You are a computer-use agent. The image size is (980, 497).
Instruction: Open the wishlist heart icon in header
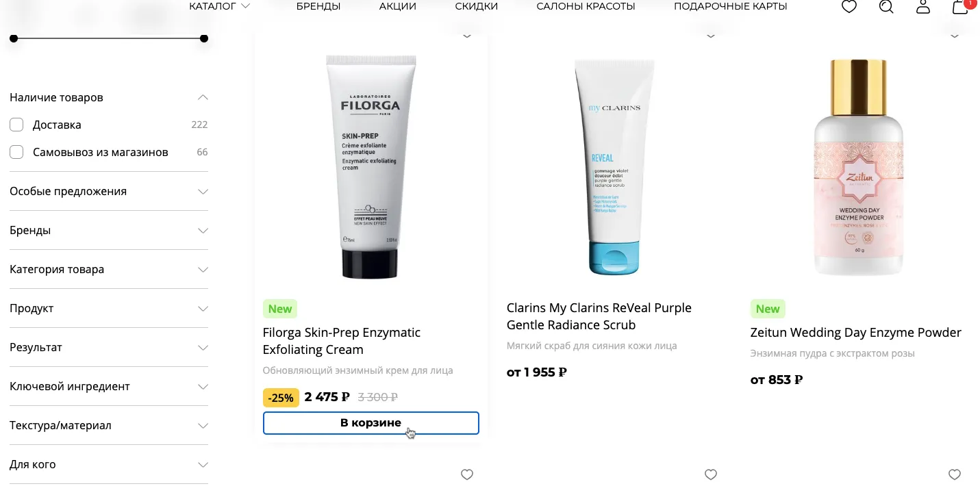[849, 7]
